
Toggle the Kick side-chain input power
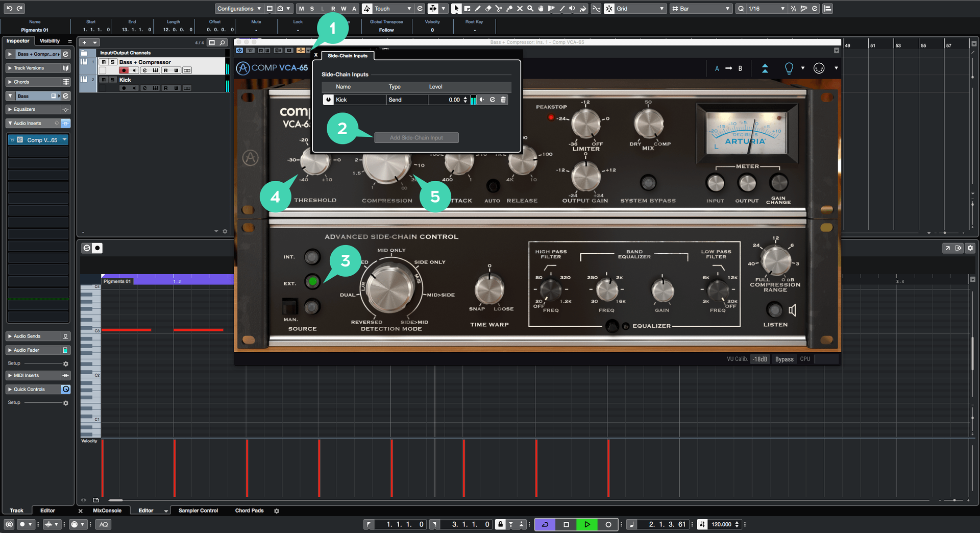pos(329,100)
